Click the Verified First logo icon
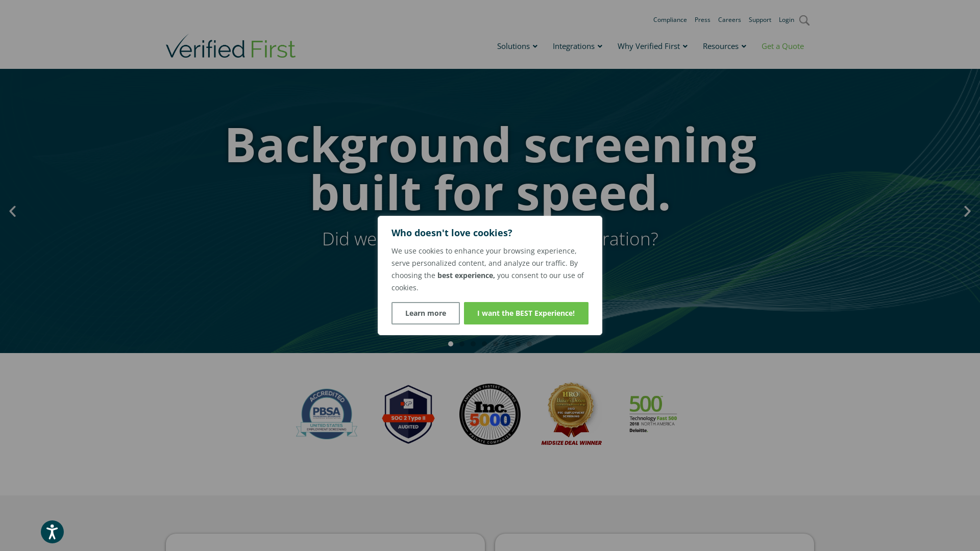Screen dimensions: 980x551 [230, 46]
